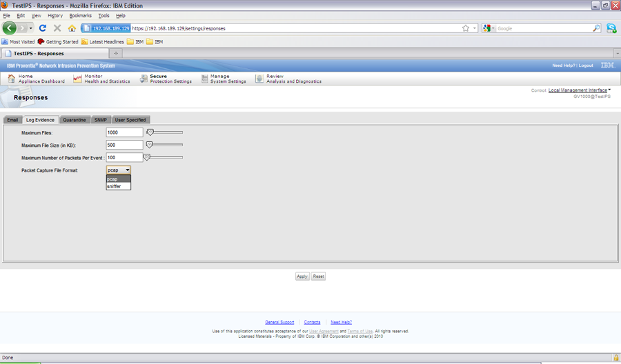The image size is (621, 364).
Task: Click the Home house icon in toolbar
Action: pyautogui.click(x=72, y=28)
